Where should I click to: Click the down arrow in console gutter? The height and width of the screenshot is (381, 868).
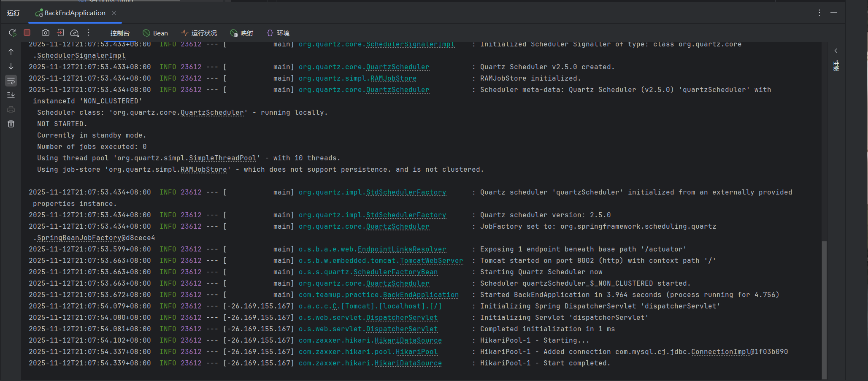coord(11,66)
